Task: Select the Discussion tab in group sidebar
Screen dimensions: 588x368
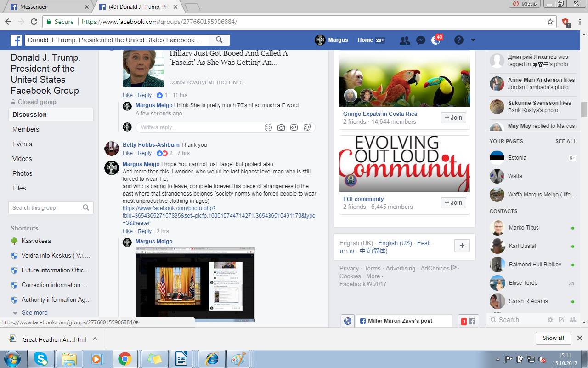Action: click(x=51, y=115)
